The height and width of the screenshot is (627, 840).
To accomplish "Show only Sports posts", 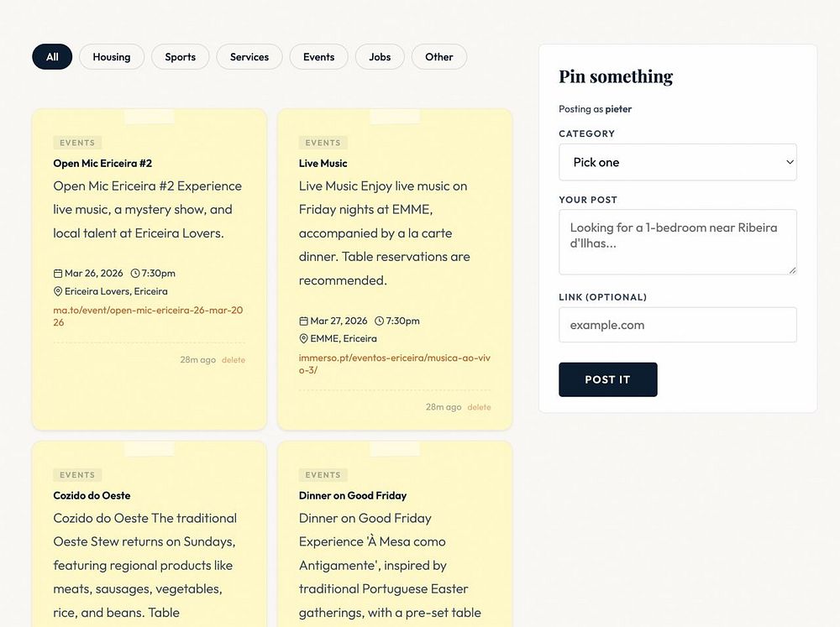I will point(181,57).
